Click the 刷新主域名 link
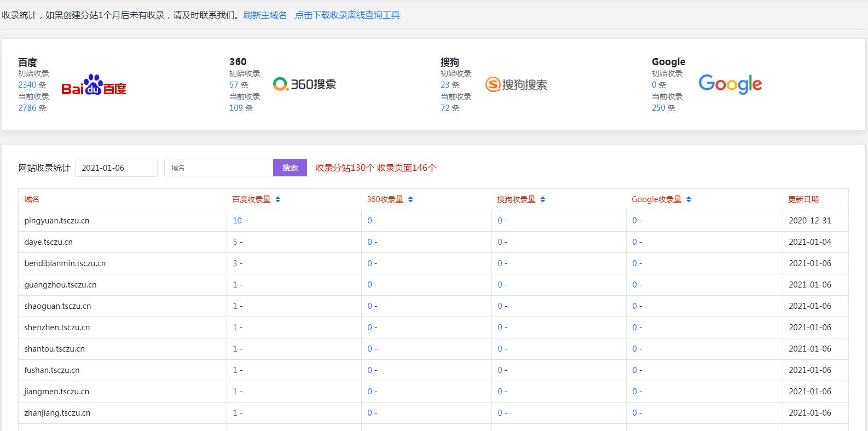 pos(265,15)
